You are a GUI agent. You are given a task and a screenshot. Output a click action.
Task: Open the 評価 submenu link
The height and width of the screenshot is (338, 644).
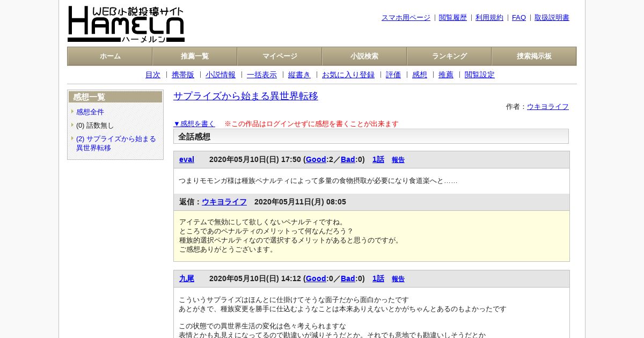pos(393,75)
